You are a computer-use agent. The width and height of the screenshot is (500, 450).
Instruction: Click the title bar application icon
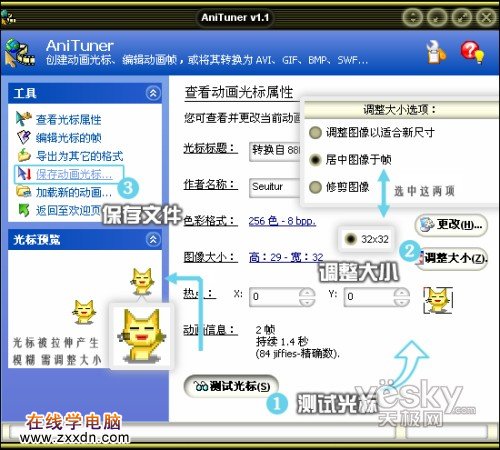point(7,18)
